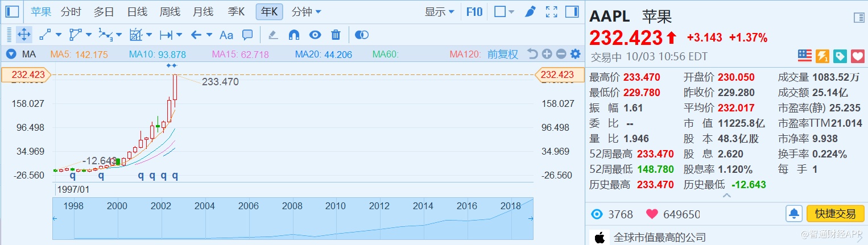
Task: Add a comment bubble annotation
Action: coord(247,35)
